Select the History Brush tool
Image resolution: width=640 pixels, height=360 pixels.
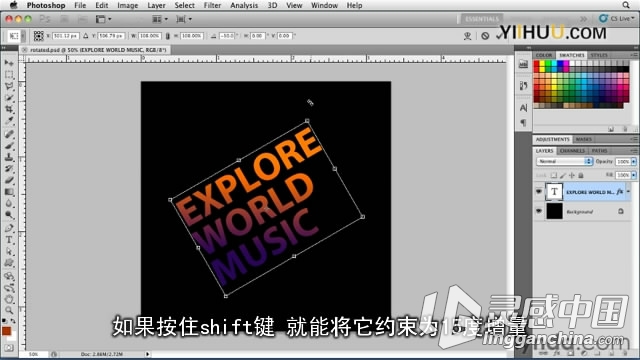click(x=9, y=169)
